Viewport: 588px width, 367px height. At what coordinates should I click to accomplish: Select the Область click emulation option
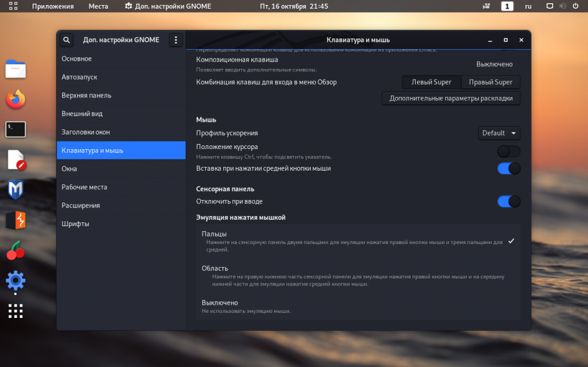pos(358,276)
